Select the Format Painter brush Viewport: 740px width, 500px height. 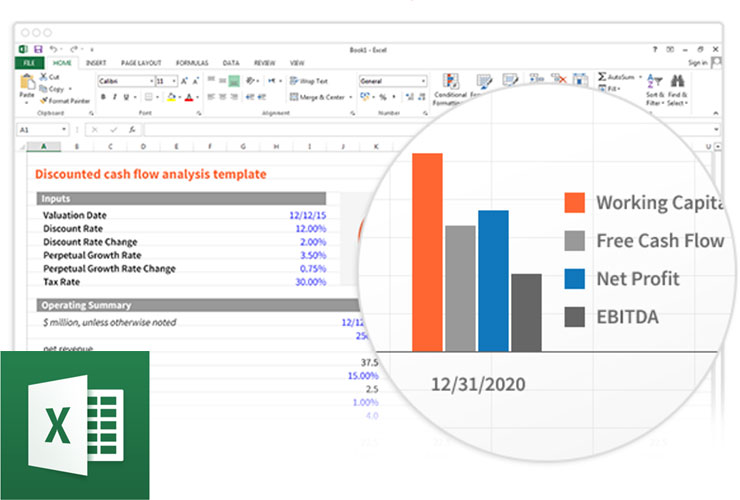pos(44,101)
